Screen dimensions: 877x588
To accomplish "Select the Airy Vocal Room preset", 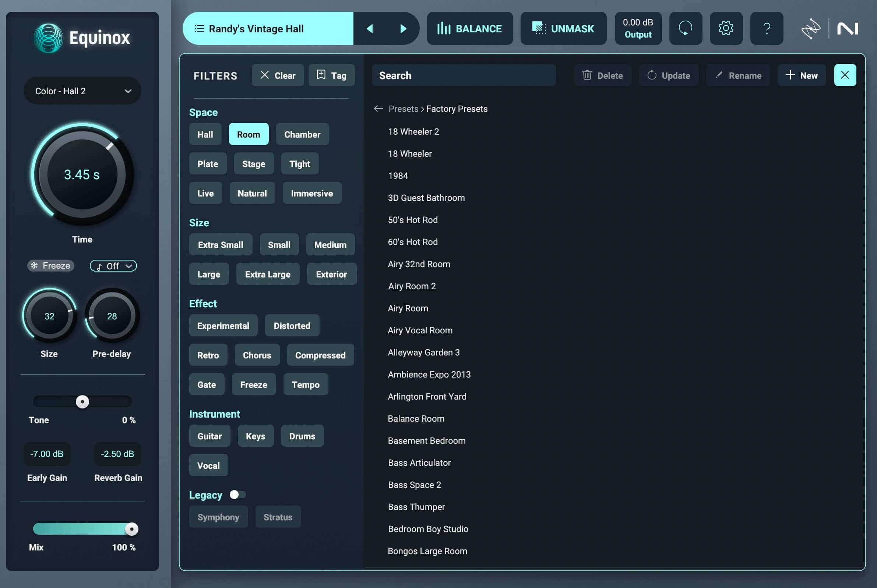I will tap(420, 330).
